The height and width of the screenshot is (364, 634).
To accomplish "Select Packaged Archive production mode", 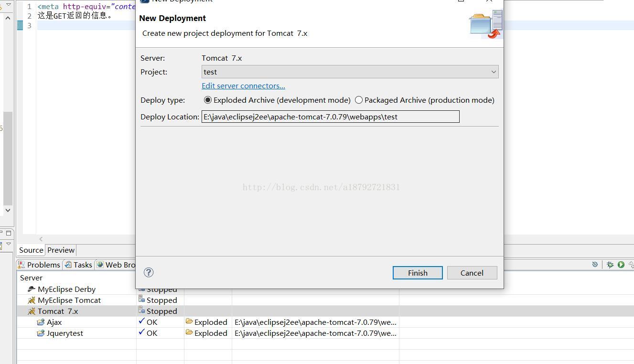I will pos(359,100).
